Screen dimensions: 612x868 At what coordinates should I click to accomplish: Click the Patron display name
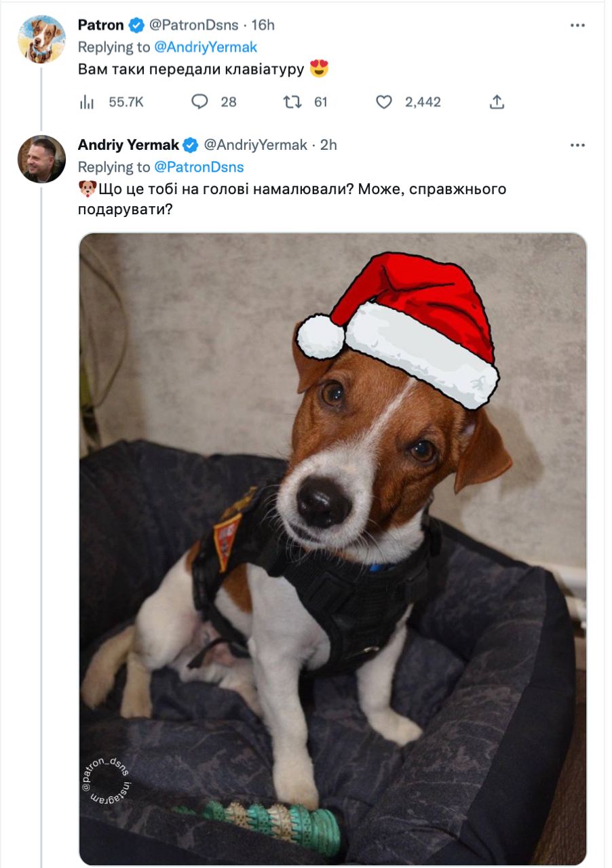101,26
